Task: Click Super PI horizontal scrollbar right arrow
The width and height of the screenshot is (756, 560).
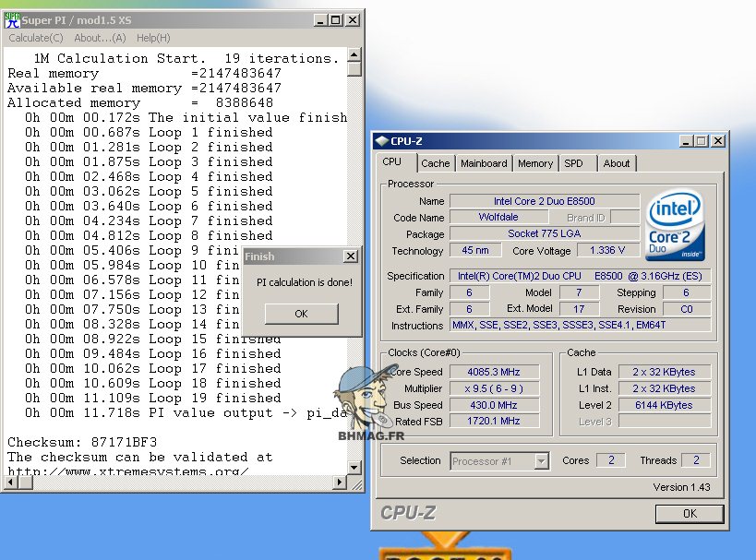Action: click(340, 482)
